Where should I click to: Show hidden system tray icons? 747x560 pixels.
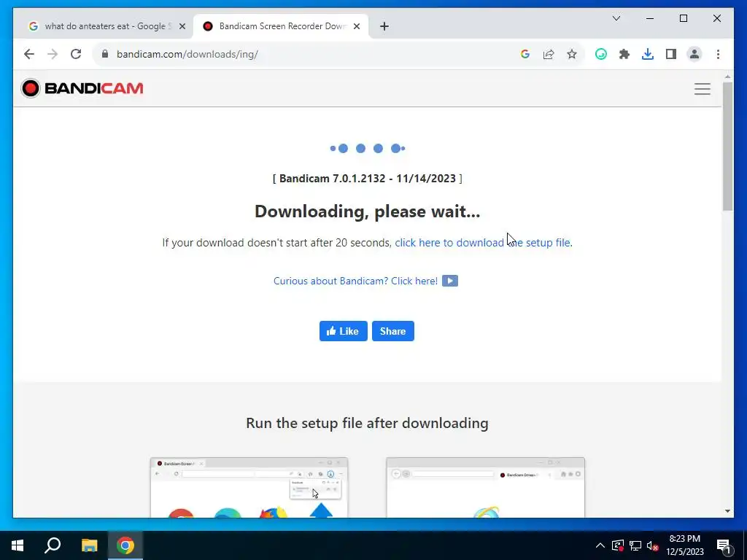(x=600, y=545)
